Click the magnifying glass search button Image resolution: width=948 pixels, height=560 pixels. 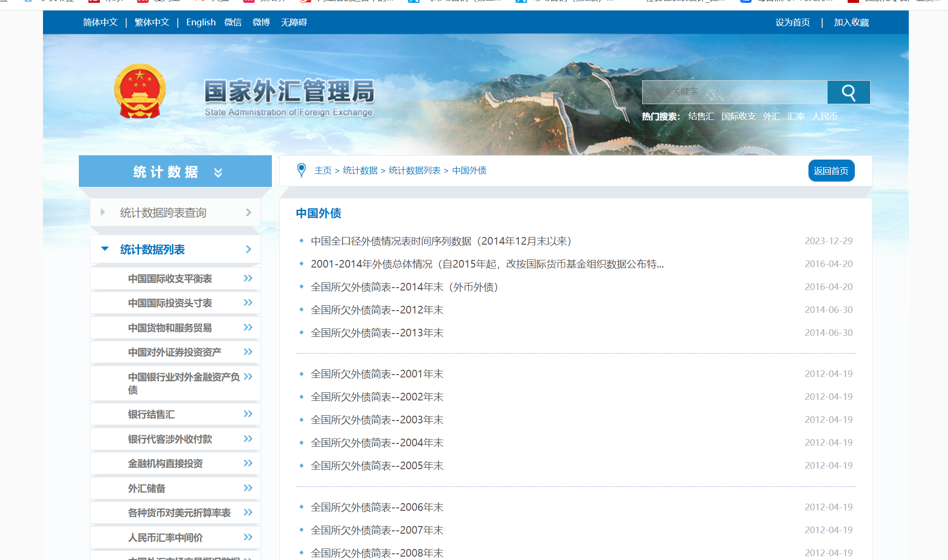click(x=848, y=92)
